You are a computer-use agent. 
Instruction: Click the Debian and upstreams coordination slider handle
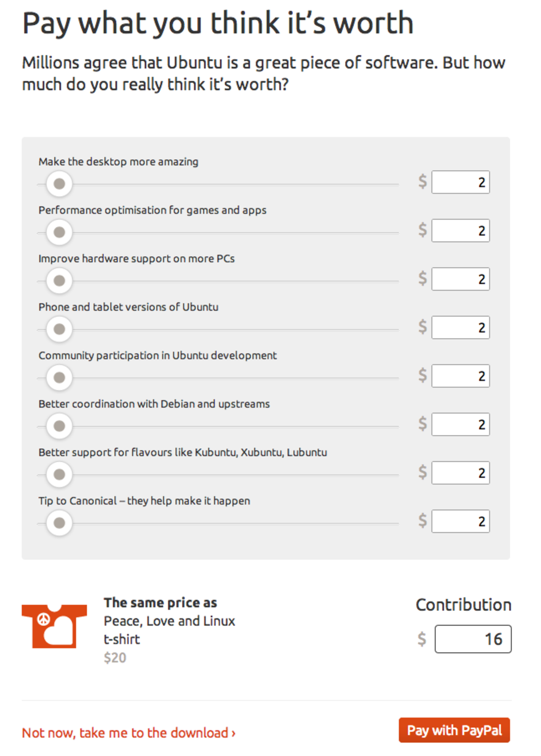(59, 426)
